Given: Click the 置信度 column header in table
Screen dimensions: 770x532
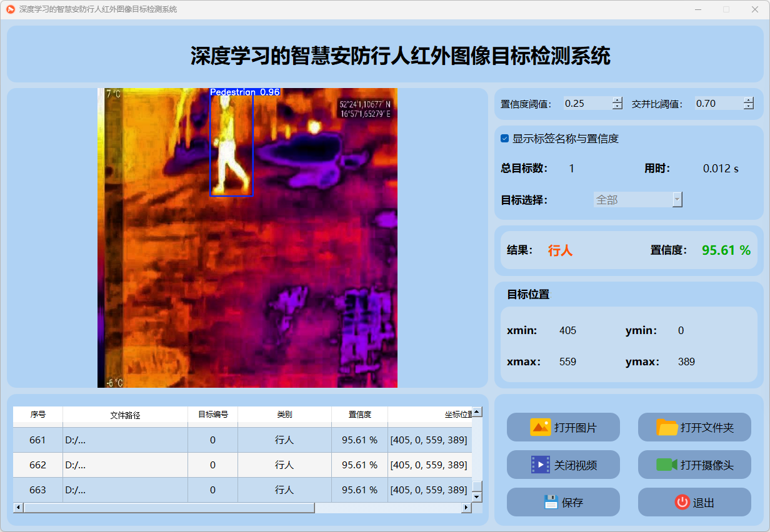Looking at the screenshot, I should (x=359, y=415).
